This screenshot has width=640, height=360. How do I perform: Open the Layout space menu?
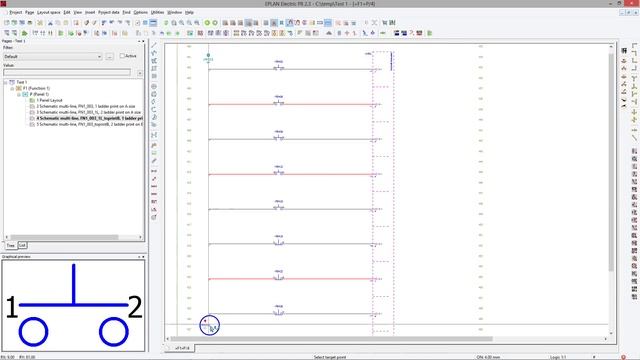coord(49,12)
